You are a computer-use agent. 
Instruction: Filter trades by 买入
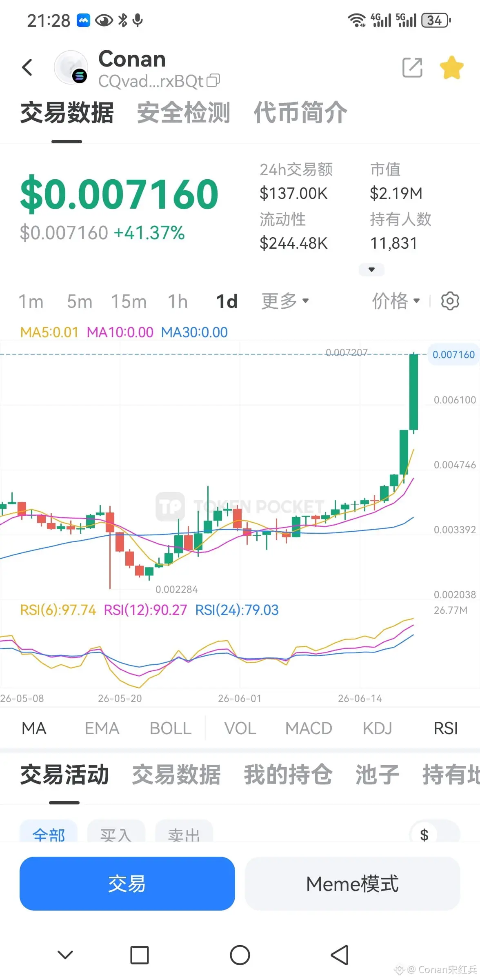tap(116, 831)
